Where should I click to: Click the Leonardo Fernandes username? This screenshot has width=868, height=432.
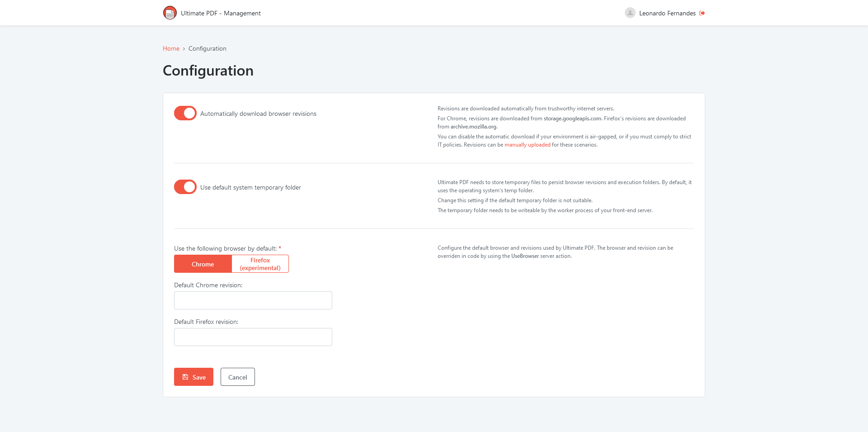[x=667, y=13]
